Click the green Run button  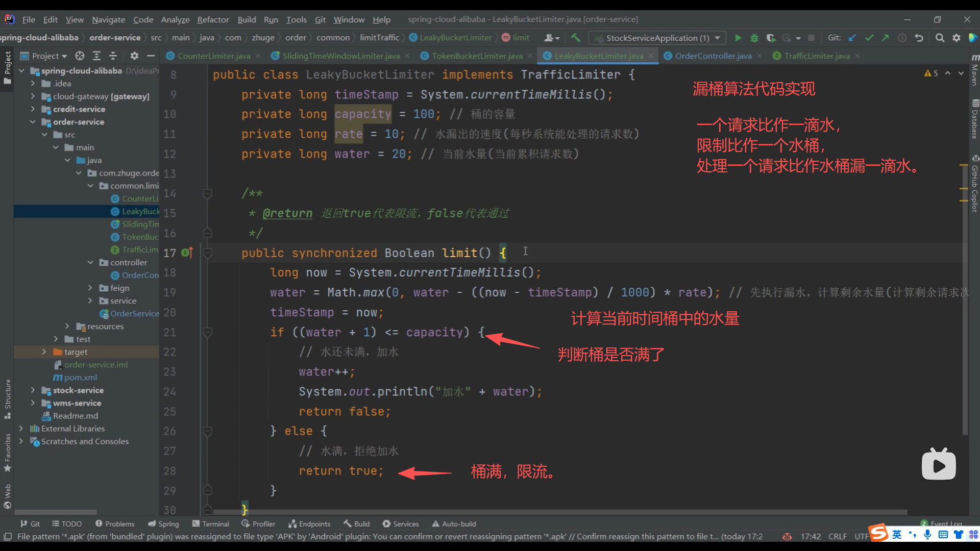tap(738, 38)
